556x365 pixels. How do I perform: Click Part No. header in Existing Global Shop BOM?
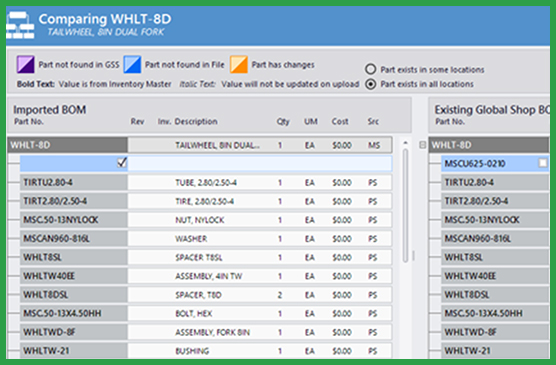click(450, 121)
